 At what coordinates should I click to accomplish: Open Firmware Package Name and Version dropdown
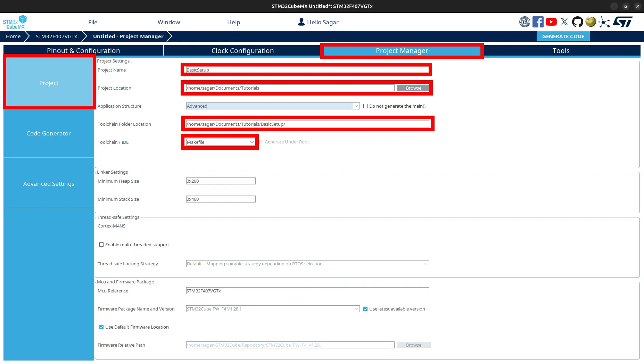pyautogui.click(x=273, y=309)
